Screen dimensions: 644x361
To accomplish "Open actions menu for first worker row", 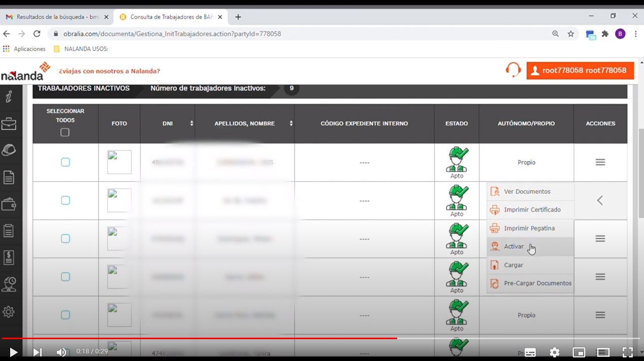I will [600, 162].
